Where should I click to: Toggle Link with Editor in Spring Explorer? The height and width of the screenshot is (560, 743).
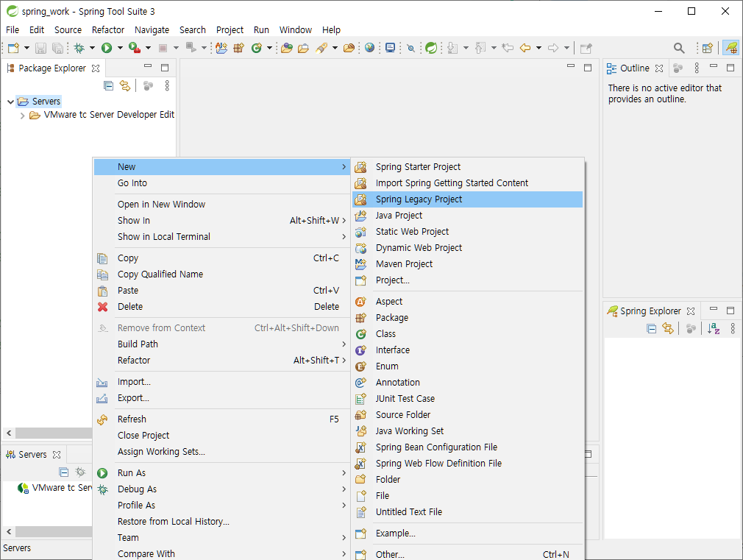tap(668, 329)
